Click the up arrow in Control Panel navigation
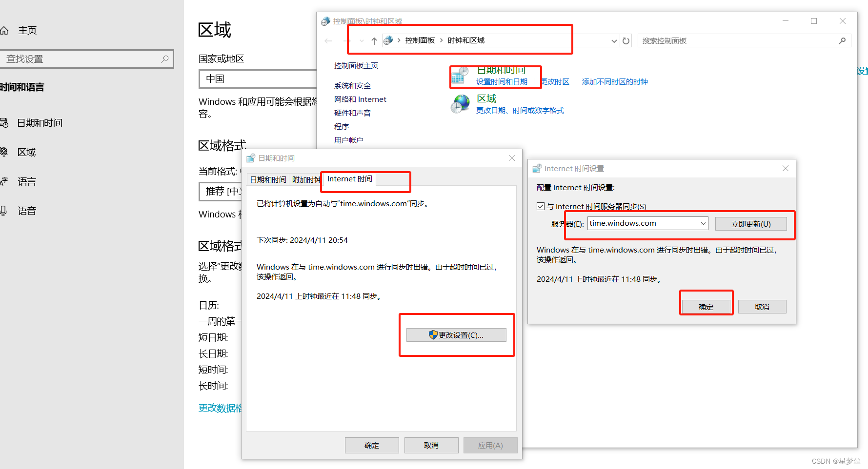 click(374, 41)
